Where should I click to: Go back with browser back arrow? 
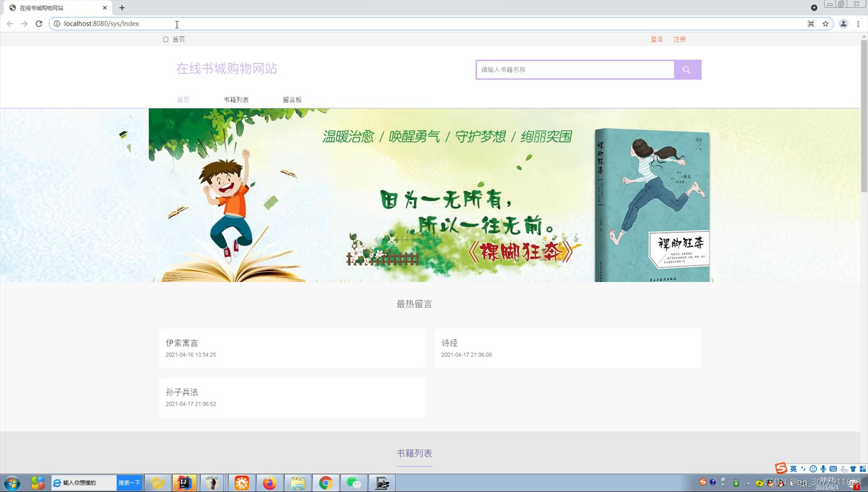pos(10,24)
